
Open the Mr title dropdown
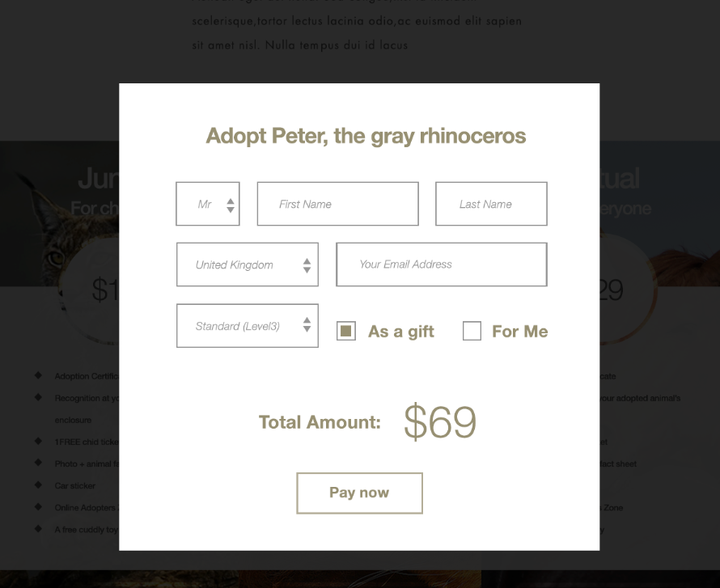pyautogui.click(x=208, y=204)
